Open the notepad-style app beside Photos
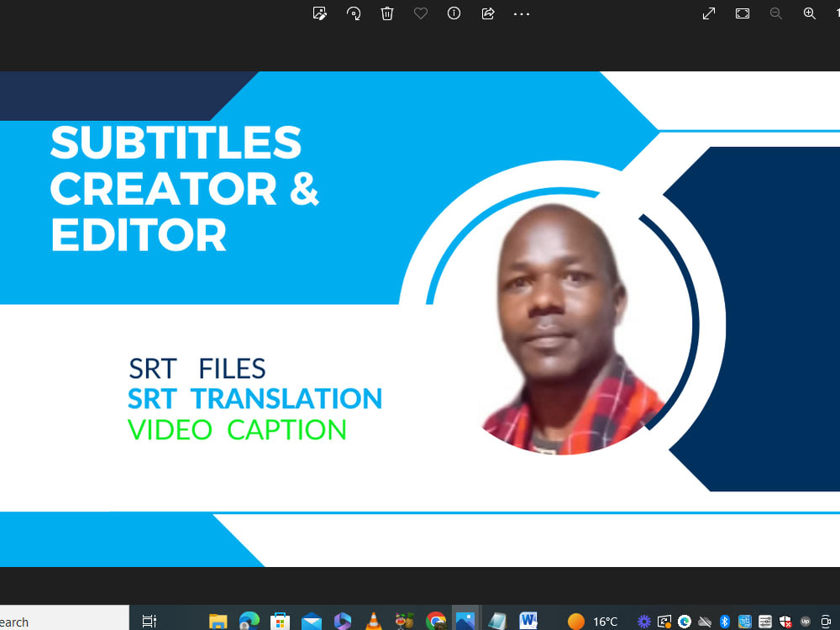This screenshot has width=840, height=630. tap(497, 622)
